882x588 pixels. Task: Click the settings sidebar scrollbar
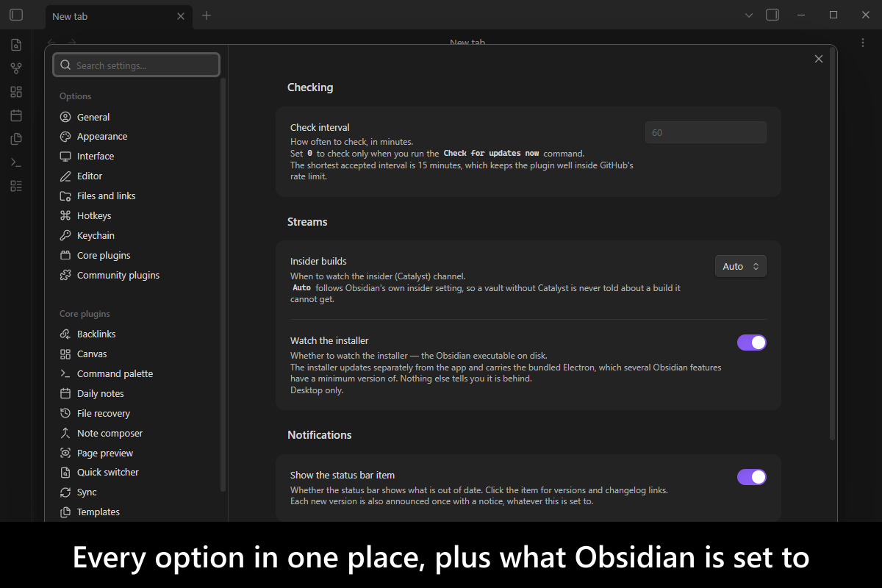pyautogui.click(x=223, y=284)
